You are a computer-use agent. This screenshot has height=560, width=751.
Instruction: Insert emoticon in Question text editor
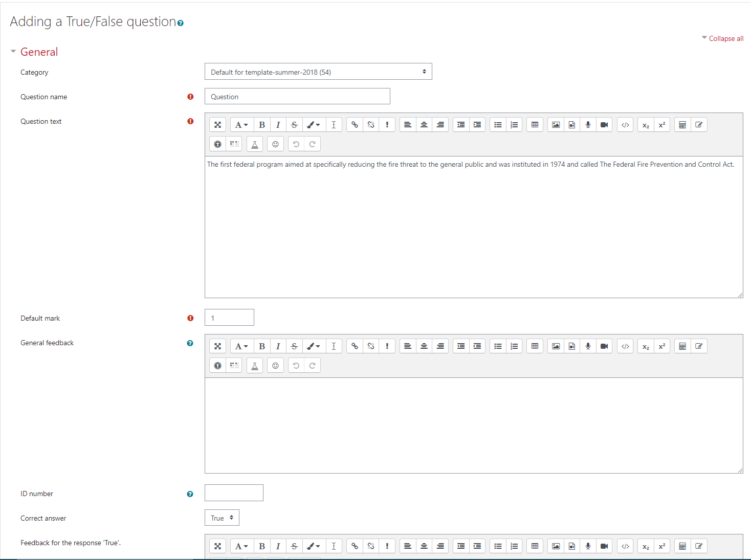click(275, 144)
